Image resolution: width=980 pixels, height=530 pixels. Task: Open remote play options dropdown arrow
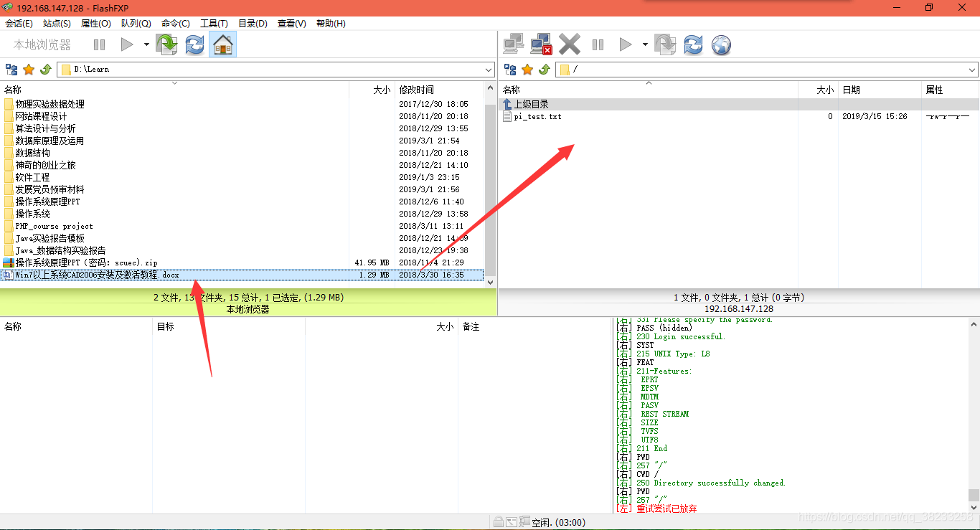(x=645, y=44)
